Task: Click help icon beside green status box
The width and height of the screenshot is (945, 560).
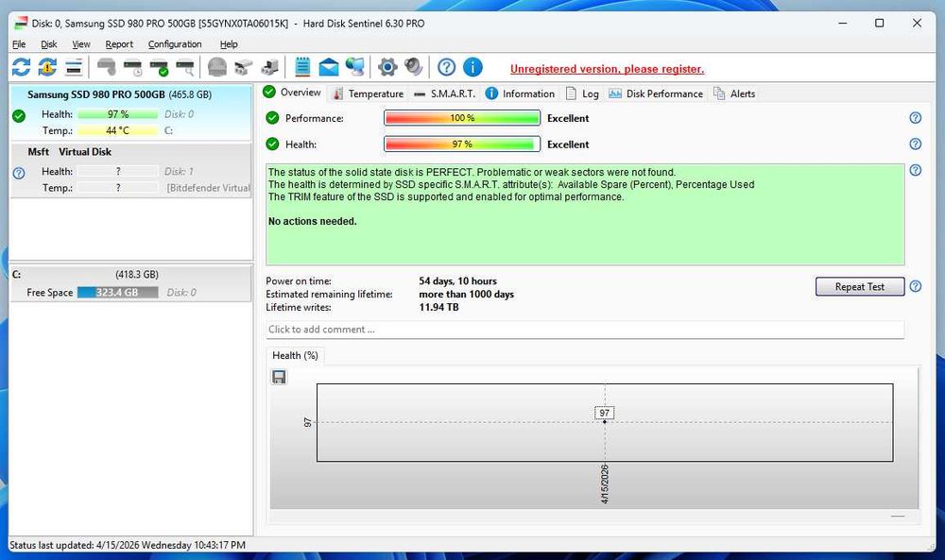Action: [x=916, y=170]
